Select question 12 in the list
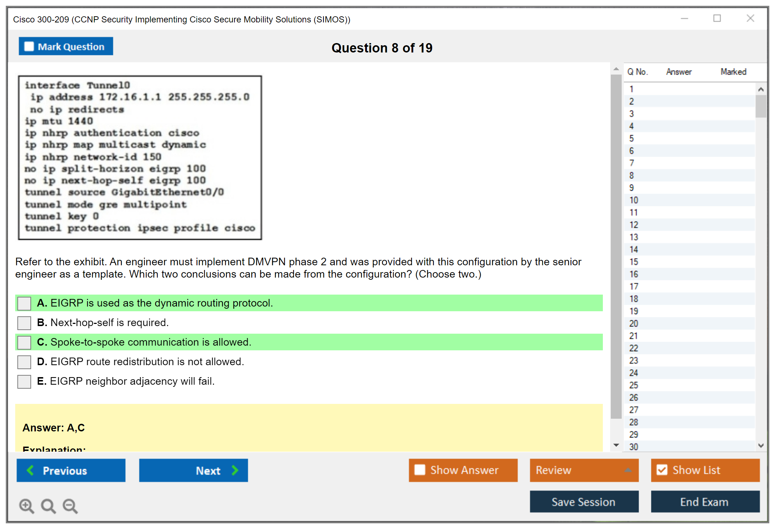 (634, 225)
